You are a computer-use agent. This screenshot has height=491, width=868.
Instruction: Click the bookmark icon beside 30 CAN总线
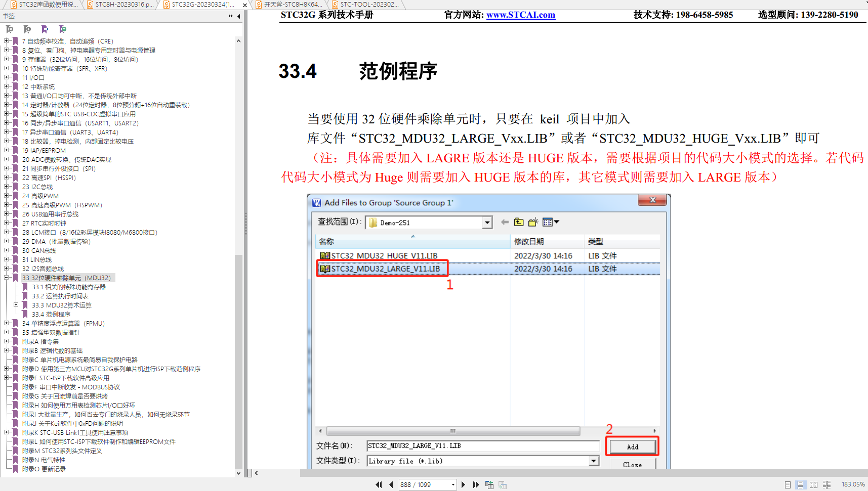(x=15, y=250)
